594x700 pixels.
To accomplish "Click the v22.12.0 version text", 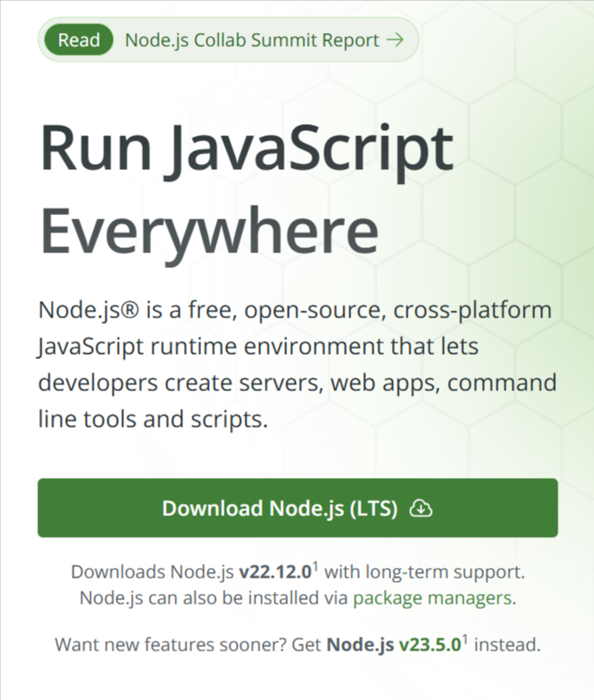I will (x=275, y=572).
